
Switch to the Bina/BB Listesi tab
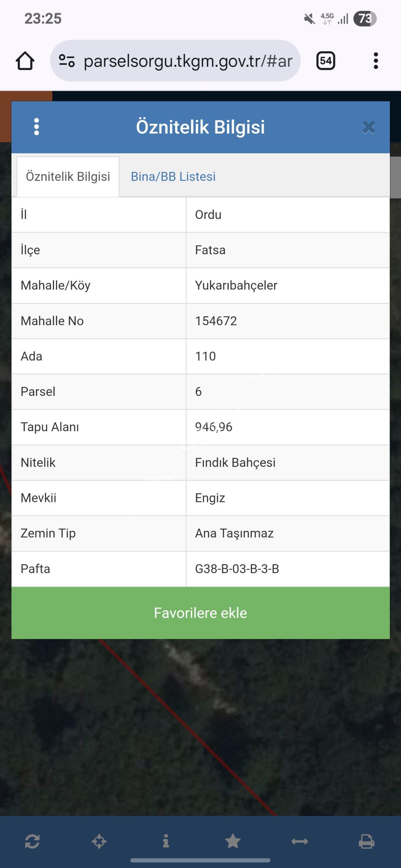[173, 177]
